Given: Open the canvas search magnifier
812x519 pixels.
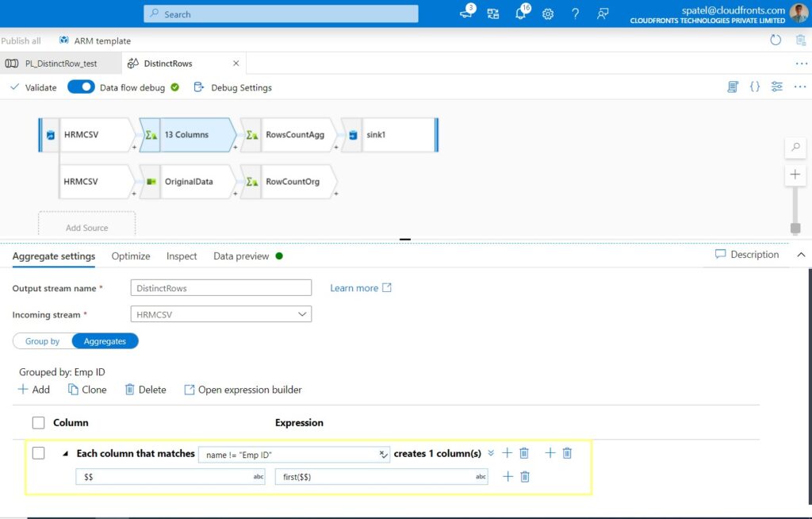Looking at the screenshot, I should coord(795,148).
